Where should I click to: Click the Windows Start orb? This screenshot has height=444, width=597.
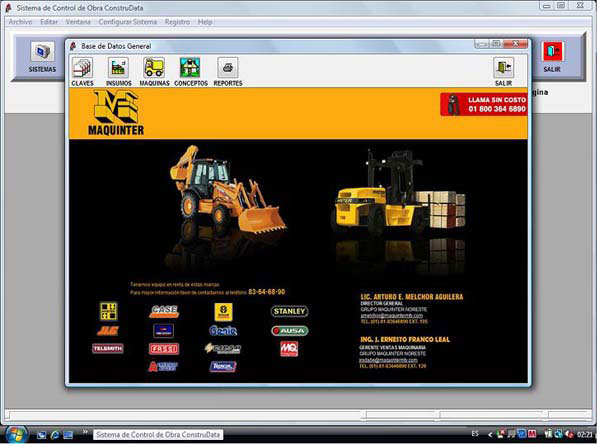[x=16, y=435]
